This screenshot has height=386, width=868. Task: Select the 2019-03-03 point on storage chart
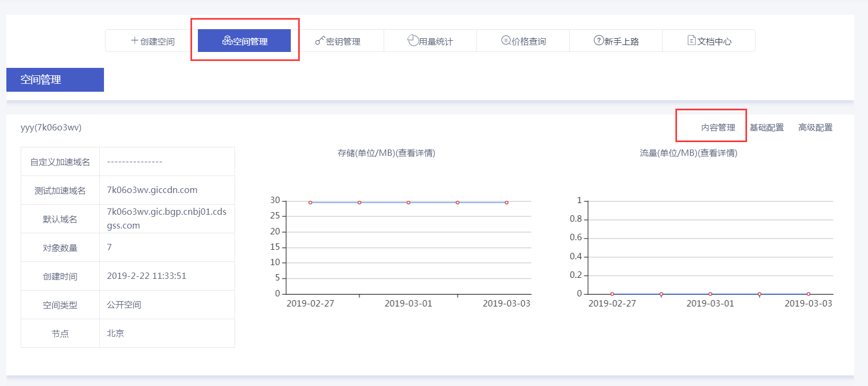point(507,203)
